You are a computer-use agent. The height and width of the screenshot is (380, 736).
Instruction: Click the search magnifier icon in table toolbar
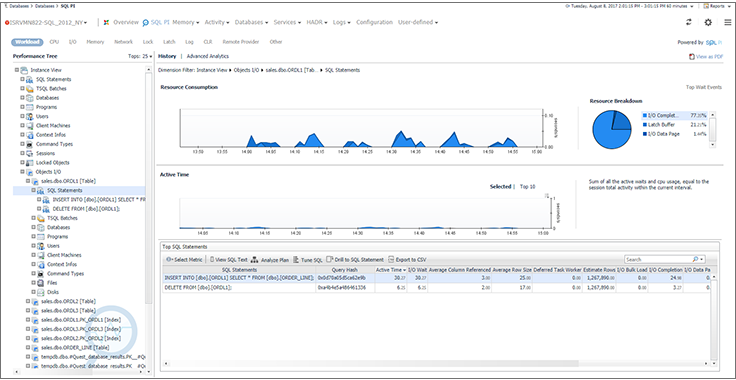pyautogui.click(x=695, y=259)
